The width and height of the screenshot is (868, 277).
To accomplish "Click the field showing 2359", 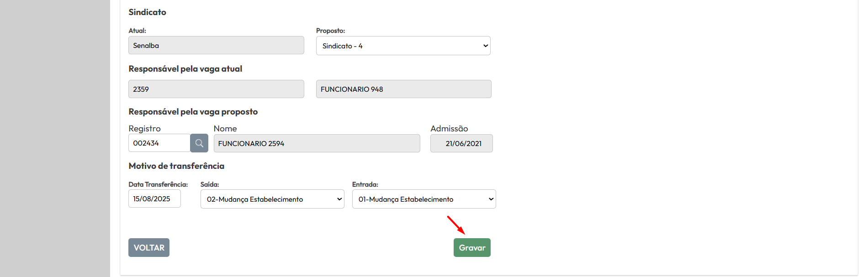I will coord(216,89).
